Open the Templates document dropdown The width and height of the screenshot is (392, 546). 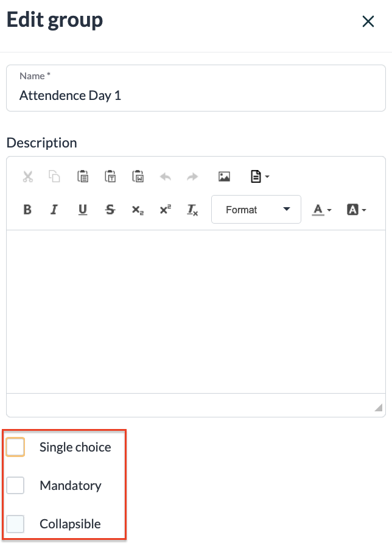(259, 177)
